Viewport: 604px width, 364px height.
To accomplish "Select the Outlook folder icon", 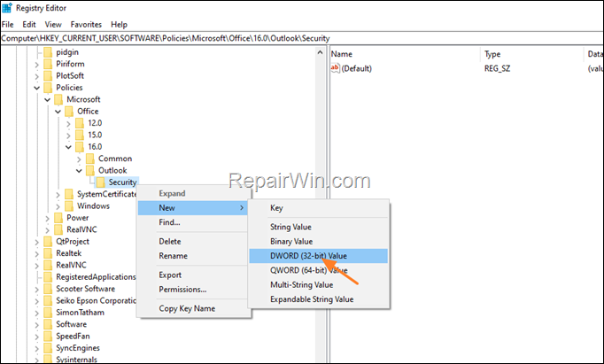I will click(x=90, y=170).
